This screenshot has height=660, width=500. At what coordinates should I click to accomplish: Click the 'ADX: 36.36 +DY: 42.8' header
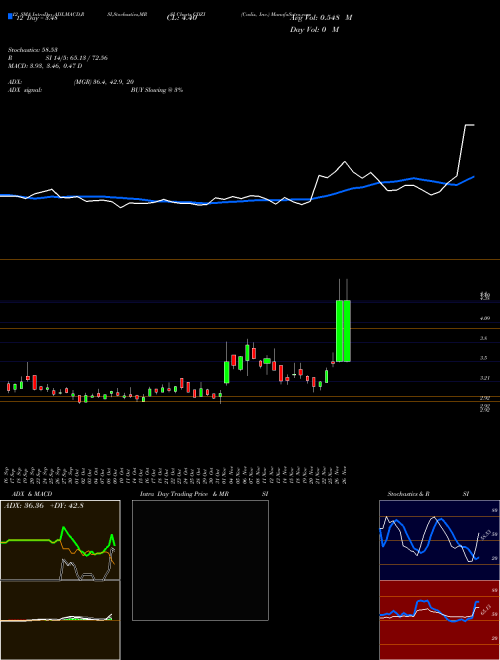44,506
